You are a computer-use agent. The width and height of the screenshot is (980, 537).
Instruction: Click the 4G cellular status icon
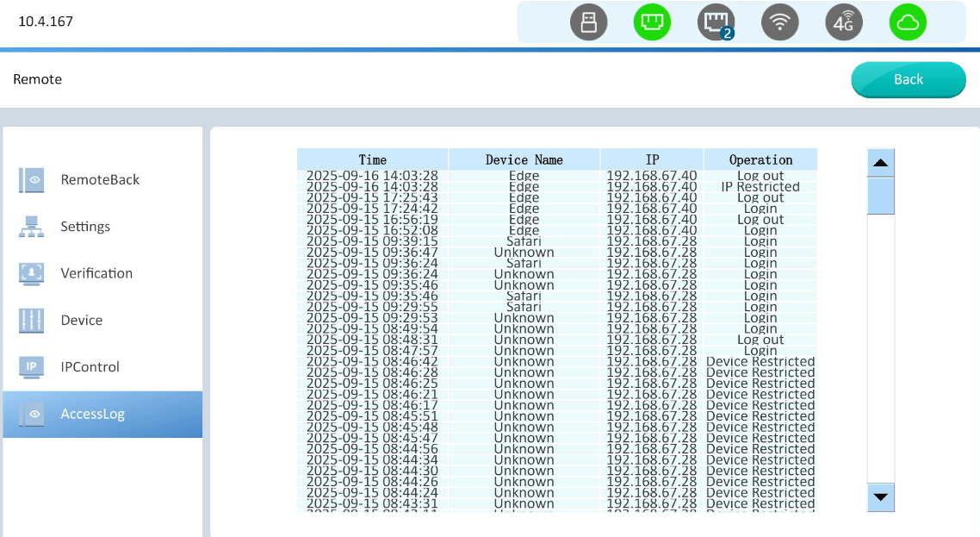click(844, 23)
